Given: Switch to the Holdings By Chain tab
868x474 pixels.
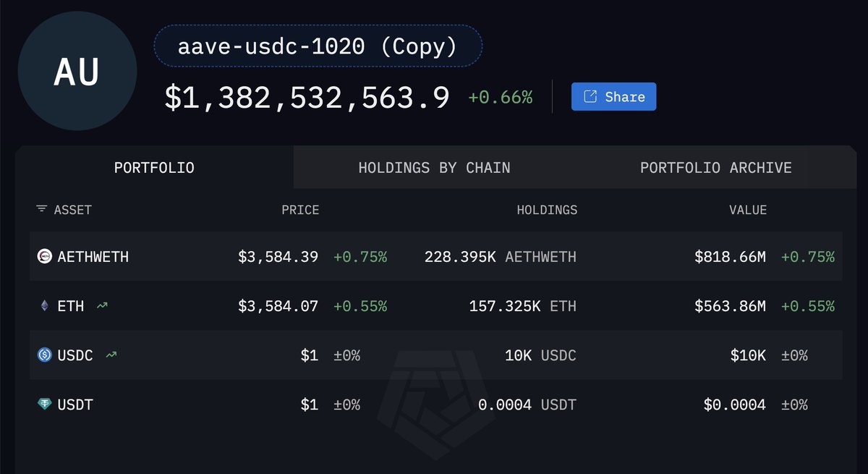Looking at the screenshot, I should [434, 168].
